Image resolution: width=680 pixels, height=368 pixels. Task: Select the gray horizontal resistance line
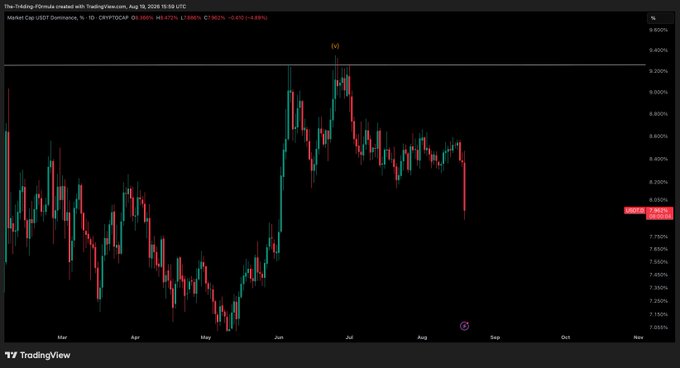point(325,65)
